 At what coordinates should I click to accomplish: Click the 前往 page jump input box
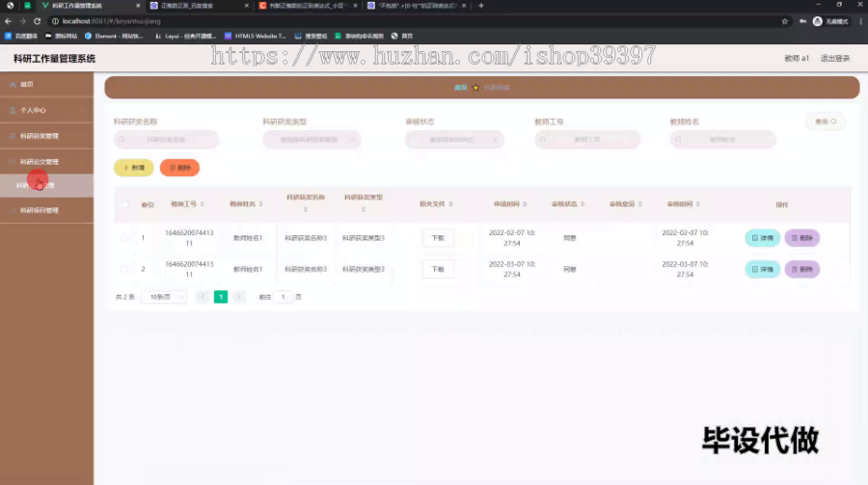coord(283,297)
